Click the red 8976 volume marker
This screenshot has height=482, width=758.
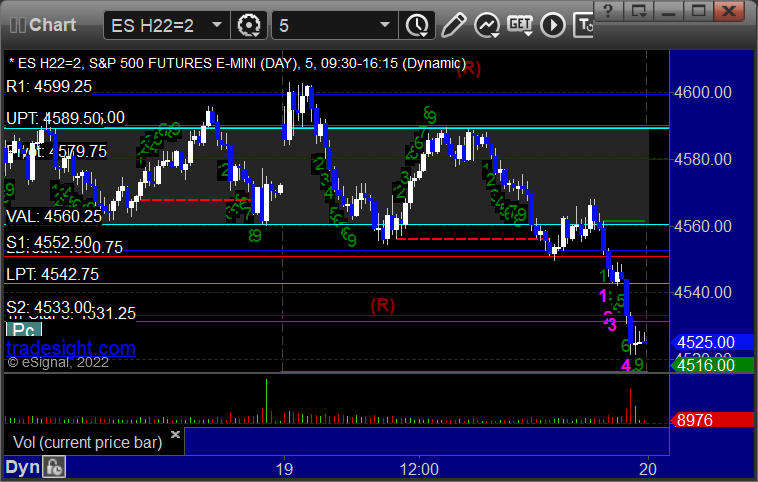(712, 420)
